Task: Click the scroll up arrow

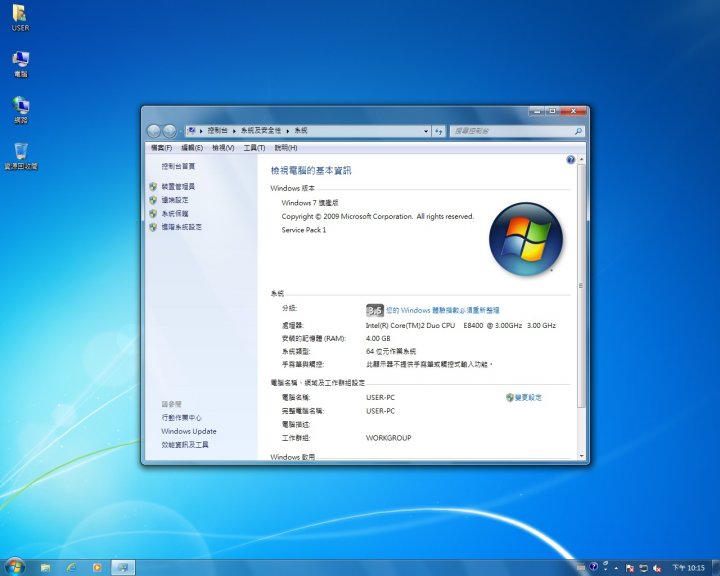Action: click(x=581, y=159)
